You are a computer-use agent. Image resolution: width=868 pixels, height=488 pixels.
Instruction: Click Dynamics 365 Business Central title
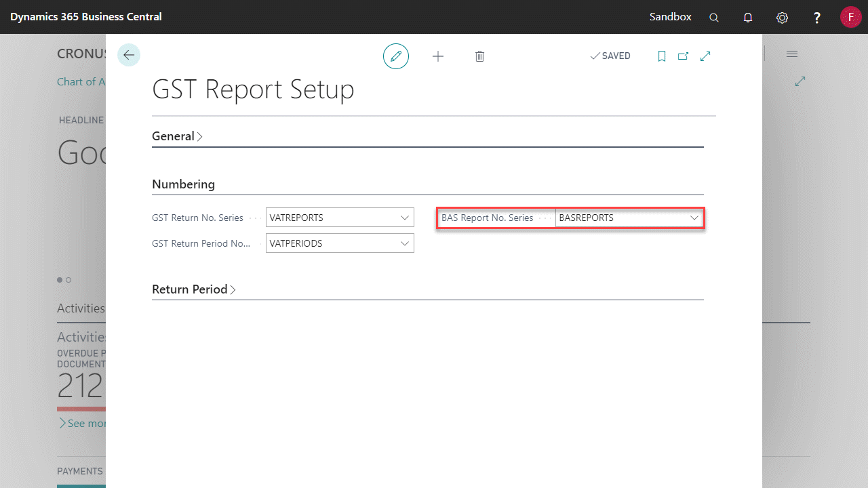pos(86,17)
